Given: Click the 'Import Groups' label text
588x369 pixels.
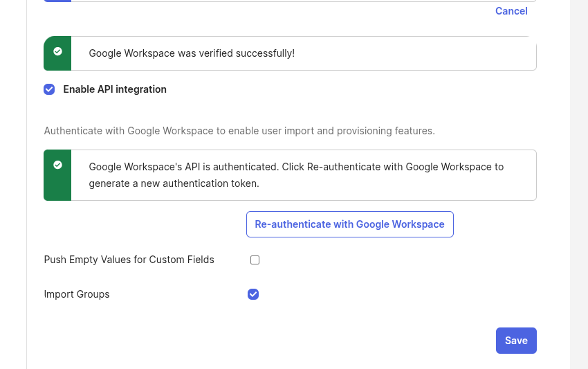Looking at the screenshot, I should 77,294.
